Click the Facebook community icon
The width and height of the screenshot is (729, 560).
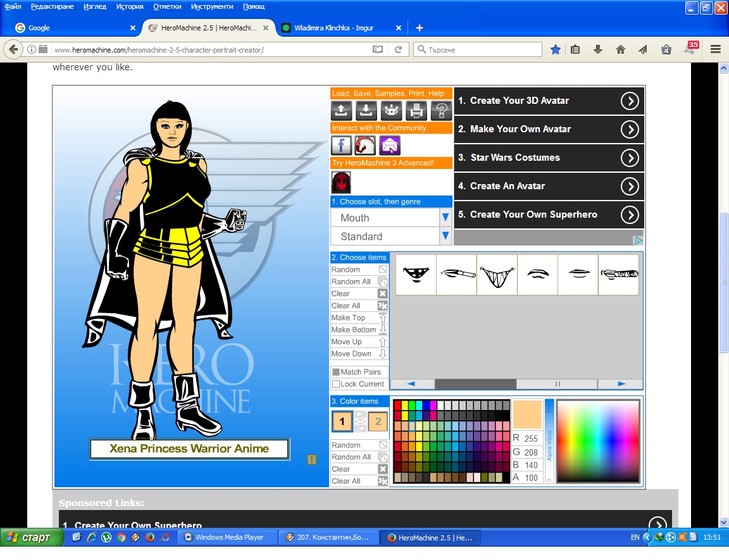point(341,146)
